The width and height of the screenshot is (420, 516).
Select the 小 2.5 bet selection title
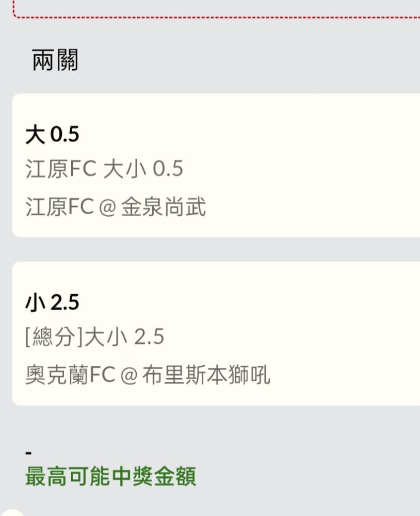coord(52,303)
